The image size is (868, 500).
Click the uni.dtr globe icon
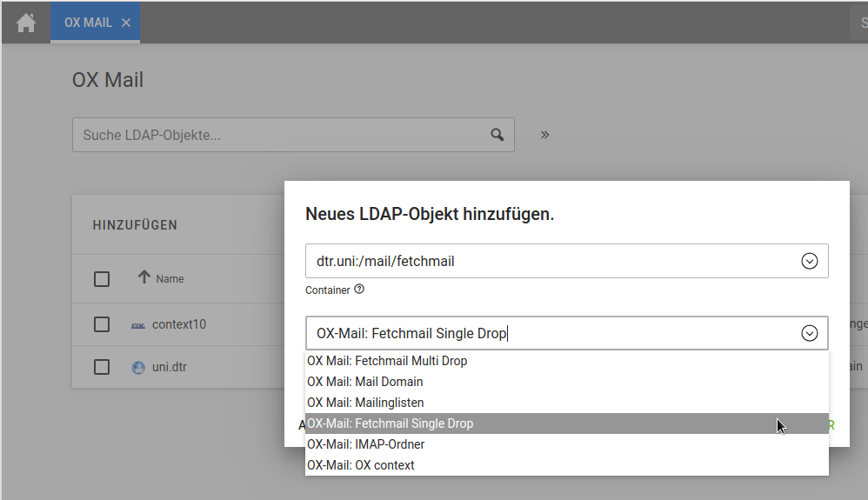[137, 368]
